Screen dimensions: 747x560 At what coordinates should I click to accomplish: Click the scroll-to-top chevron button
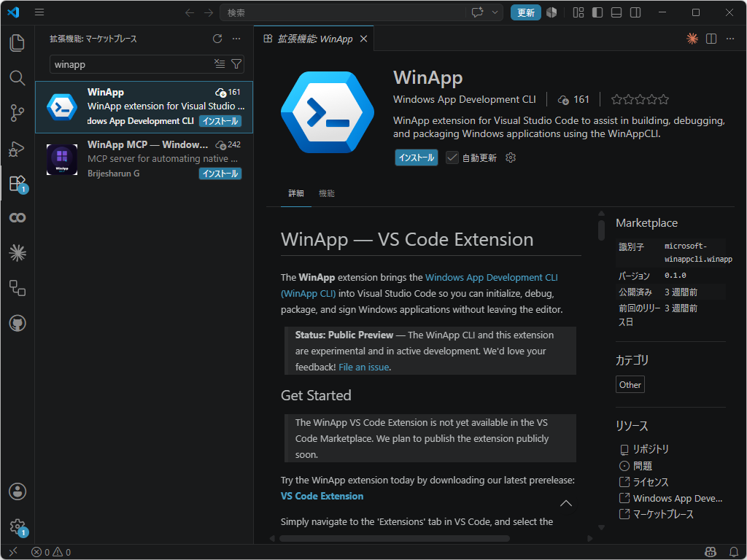coord(566,503)
